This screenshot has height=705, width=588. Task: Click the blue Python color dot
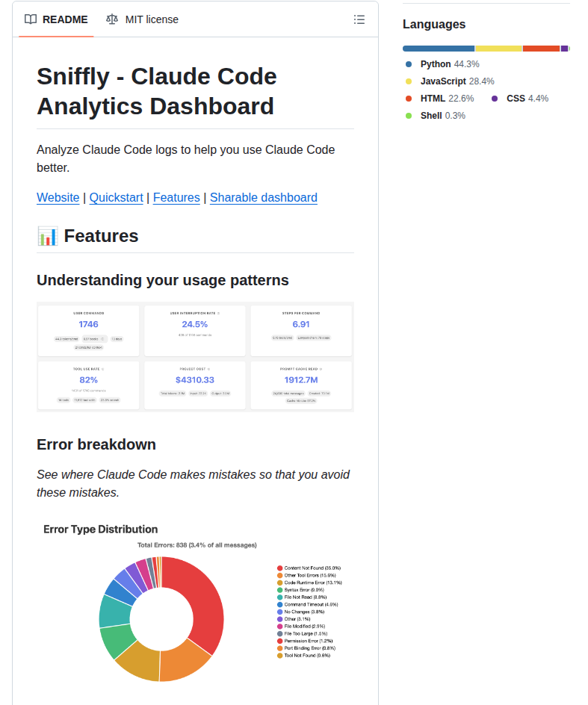coord(409,64)
